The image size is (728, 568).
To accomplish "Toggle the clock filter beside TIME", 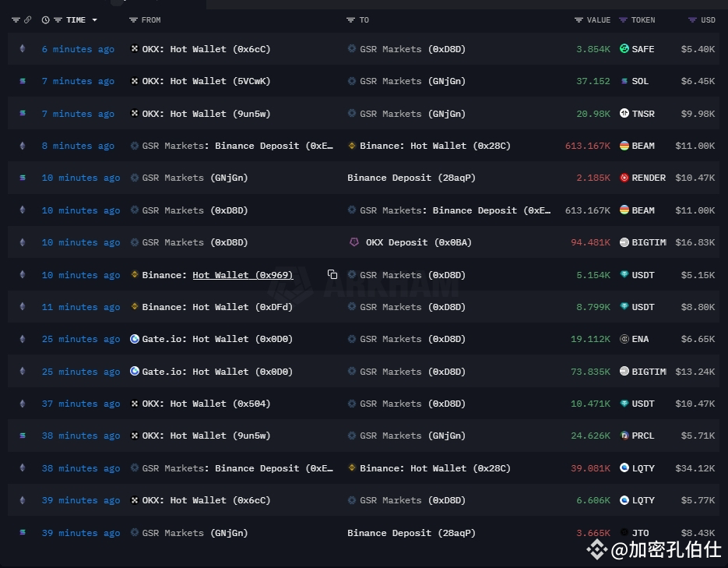I will click(45, 20).
